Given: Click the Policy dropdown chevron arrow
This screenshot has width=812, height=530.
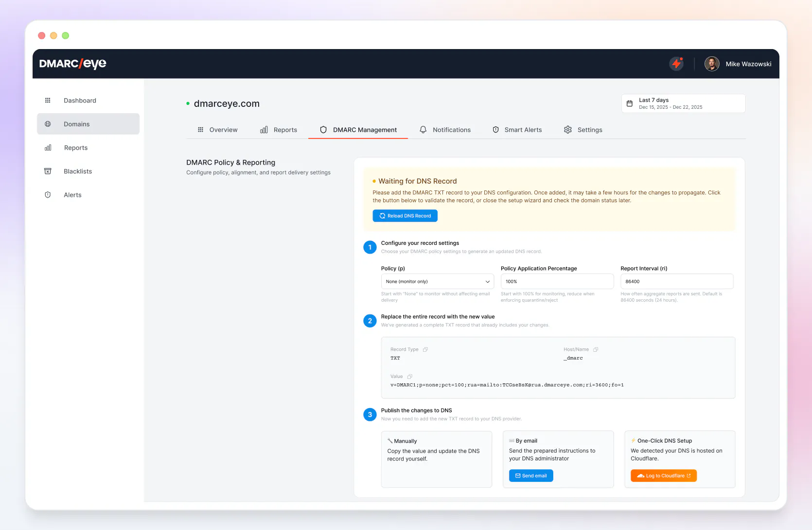Looking at the screenshot, I should (487, 282).
